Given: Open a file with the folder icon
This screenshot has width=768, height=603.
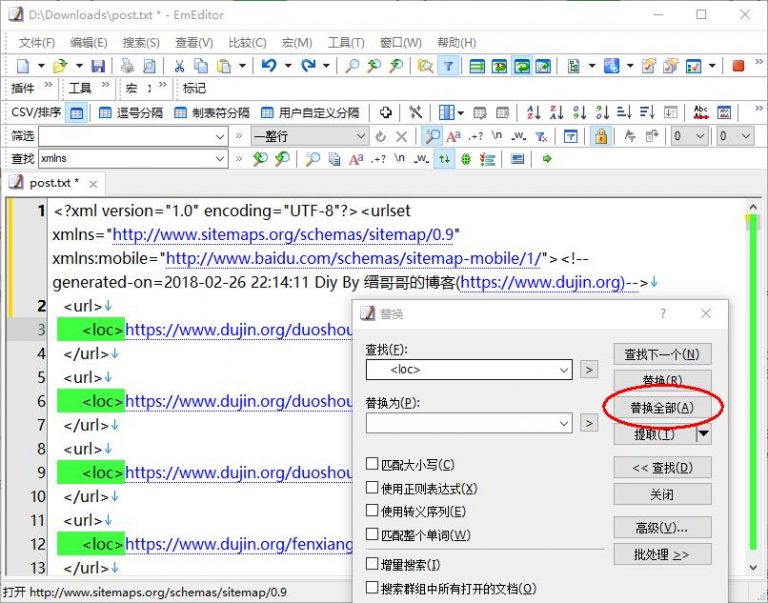Looking at the screenshot, I should pyautogui.click(x=60, y=66).
